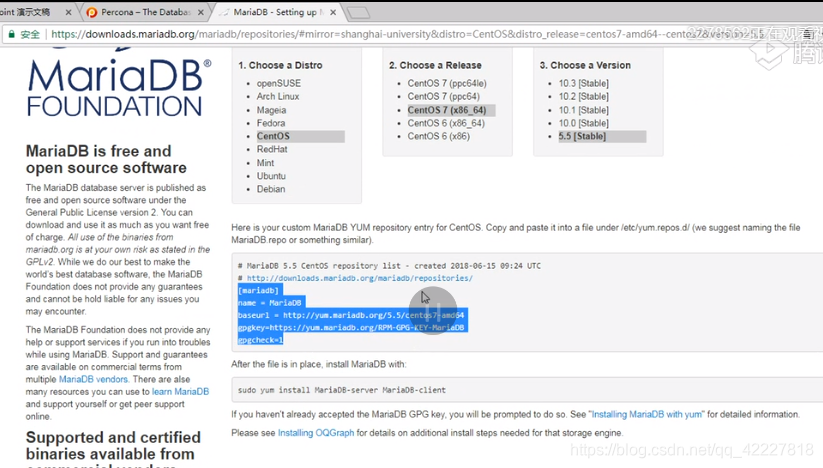The image size is (823, 468).
Task: Click the highlighted baseurl line in repo config
Action: click(x=351, y=315)
